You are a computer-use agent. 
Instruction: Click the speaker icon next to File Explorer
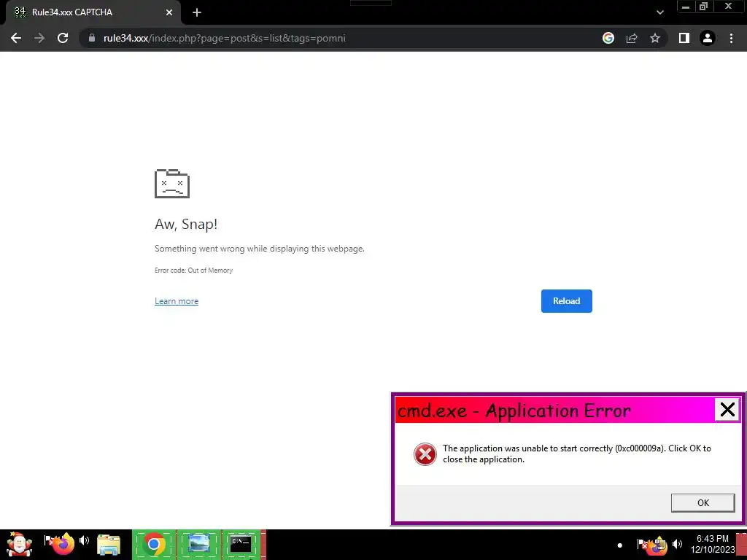pyautogui.click(x=85, y=540)
